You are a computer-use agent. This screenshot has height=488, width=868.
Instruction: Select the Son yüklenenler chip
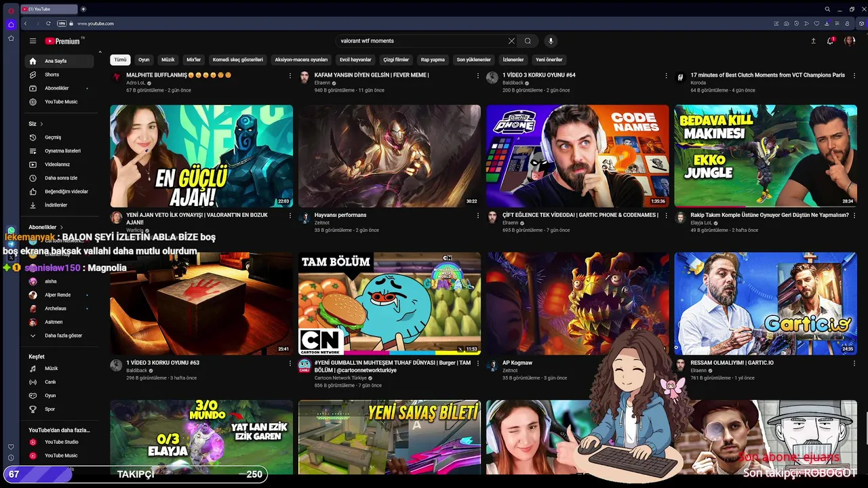pyautogui.click(x=473, y=60)
